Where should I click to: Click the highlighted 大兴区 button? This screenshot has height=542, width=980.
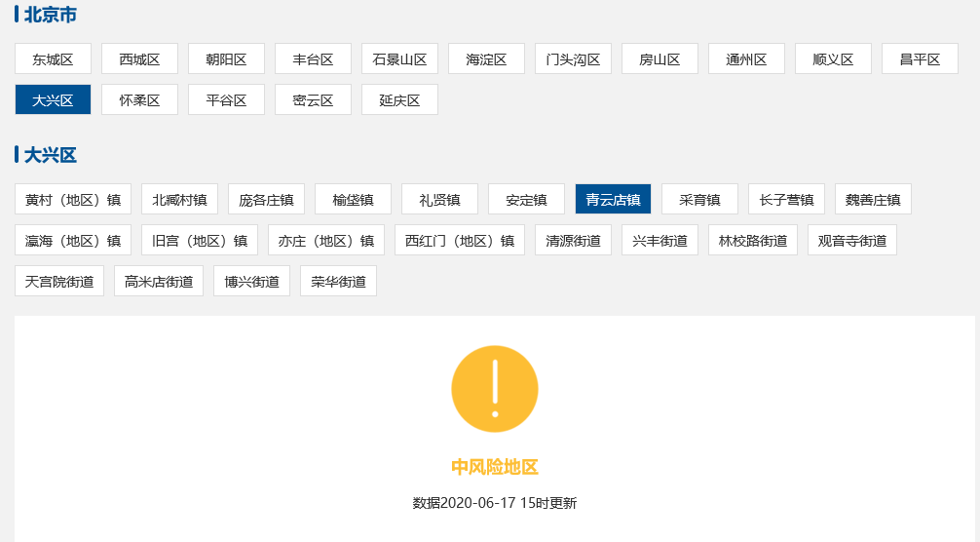(54, 99)
